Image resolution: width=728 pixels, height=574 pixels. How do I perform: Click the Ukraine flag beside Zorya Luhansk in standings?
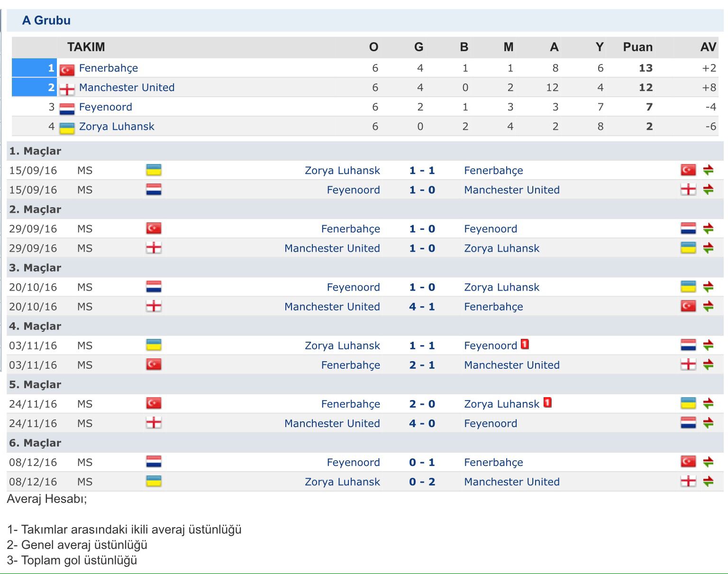pos(67,128)
